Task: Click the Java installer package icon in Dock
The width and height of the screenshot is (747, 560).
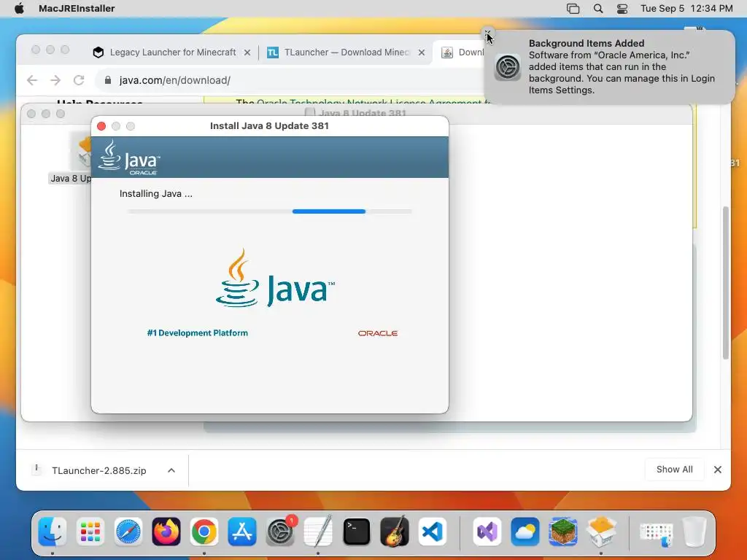Action: [601, 532]
